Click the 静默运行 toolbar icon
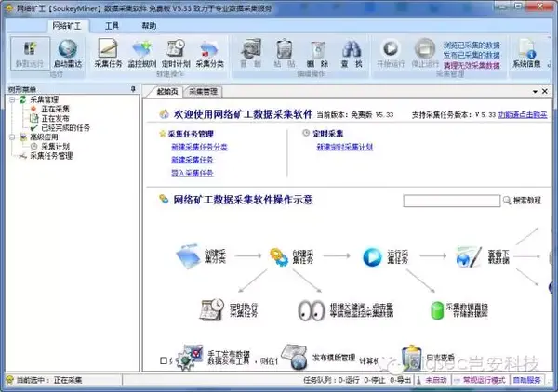 point(30,53)
